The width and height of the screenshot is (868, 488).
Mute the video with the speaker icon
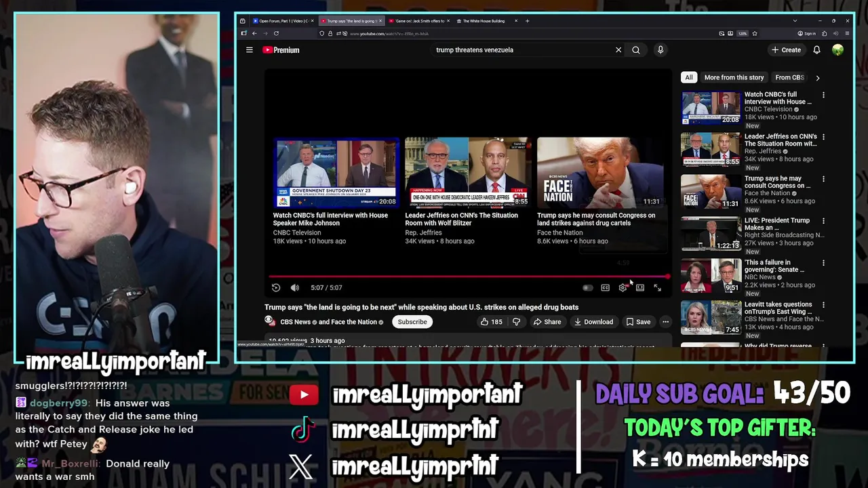tap(294, 287)
